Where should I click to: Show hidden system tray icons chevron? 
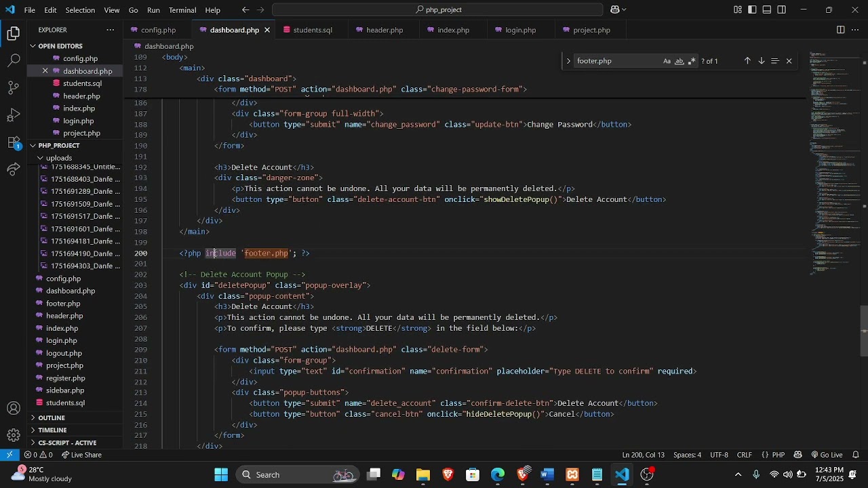(738, 474)
